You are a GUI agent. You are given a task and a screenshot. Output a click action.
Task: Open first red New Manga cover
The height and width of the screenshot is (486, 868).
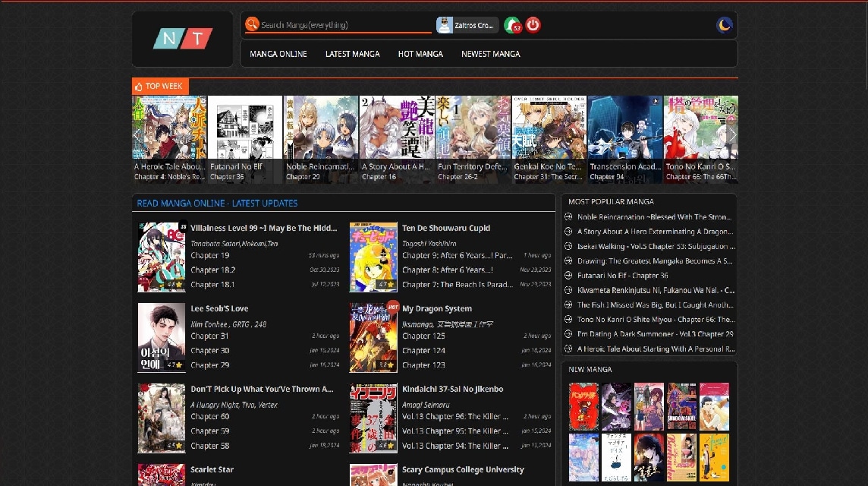point(583,407)
